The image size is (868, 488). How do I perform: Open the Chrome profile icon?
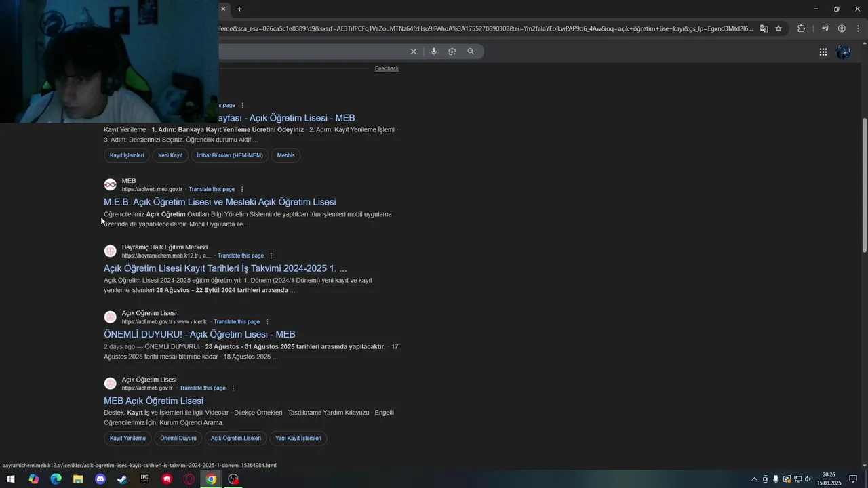point(842,28)
